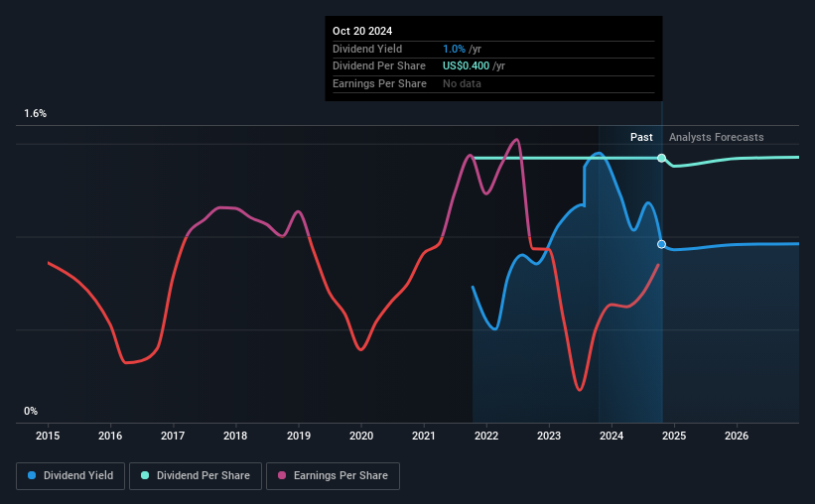Viewport: 815px width, 504px height.
Task: Click the Earnings Per Share tooltip row label
Action: coord(379,83)
